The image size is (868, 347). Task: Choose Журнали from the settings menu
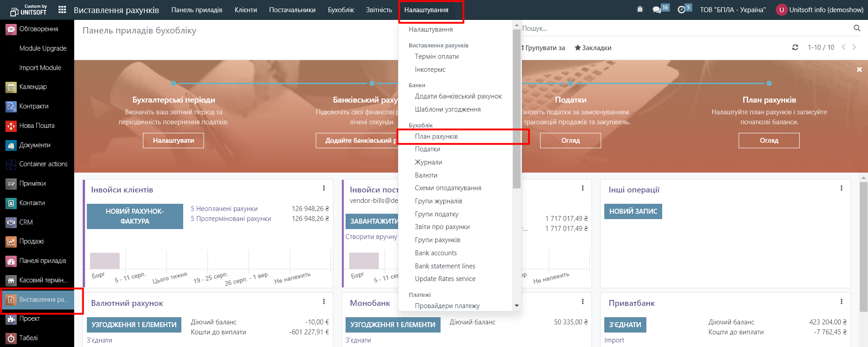[428, 162]
